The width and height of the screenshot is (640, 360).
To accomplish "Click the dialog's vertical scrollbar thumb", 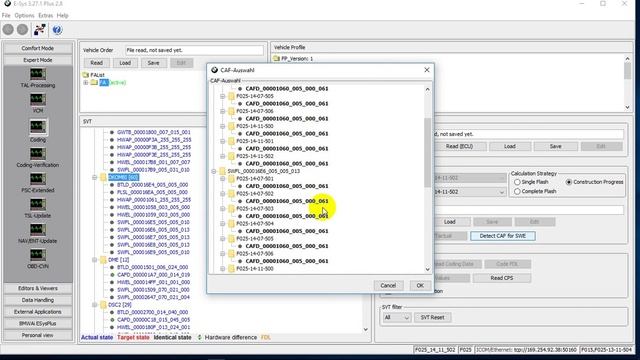I will click(427, 152).
